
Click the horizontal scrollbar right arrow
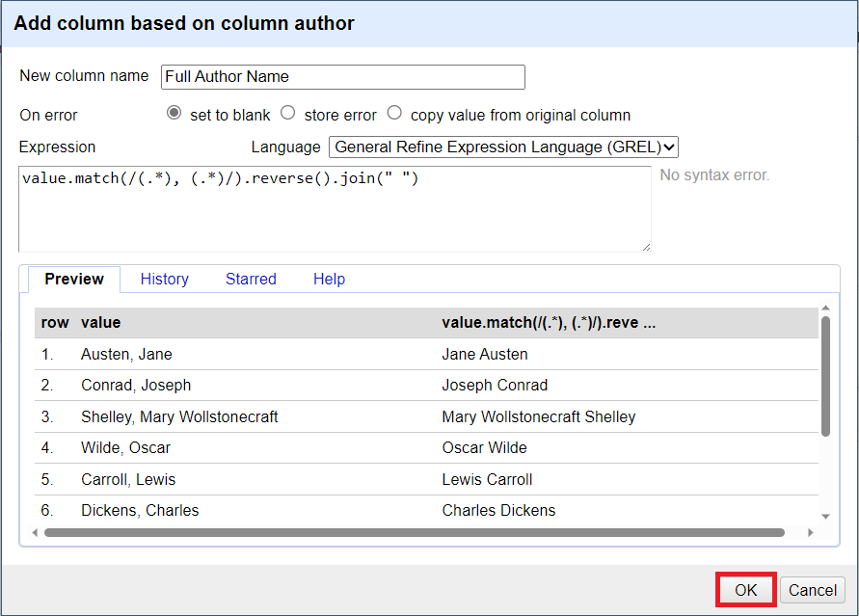pos(811,532)
